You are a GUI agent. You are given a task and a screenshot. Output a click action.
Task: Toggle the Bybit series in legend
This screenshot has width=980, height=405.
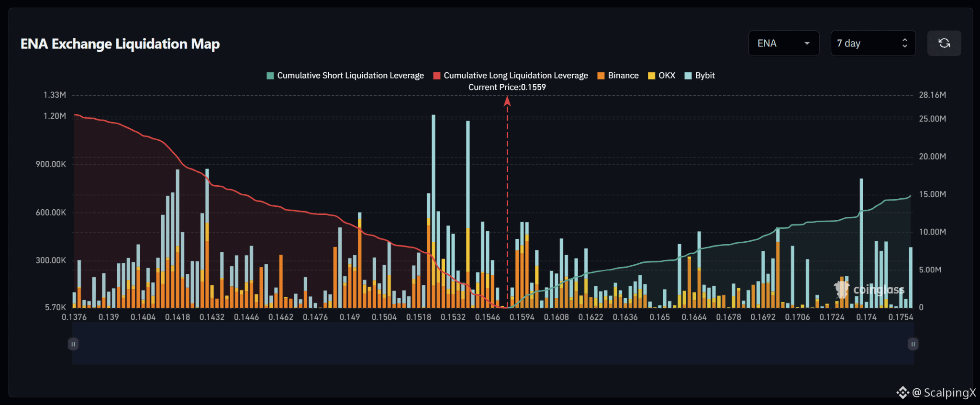(x=700, y=76)
